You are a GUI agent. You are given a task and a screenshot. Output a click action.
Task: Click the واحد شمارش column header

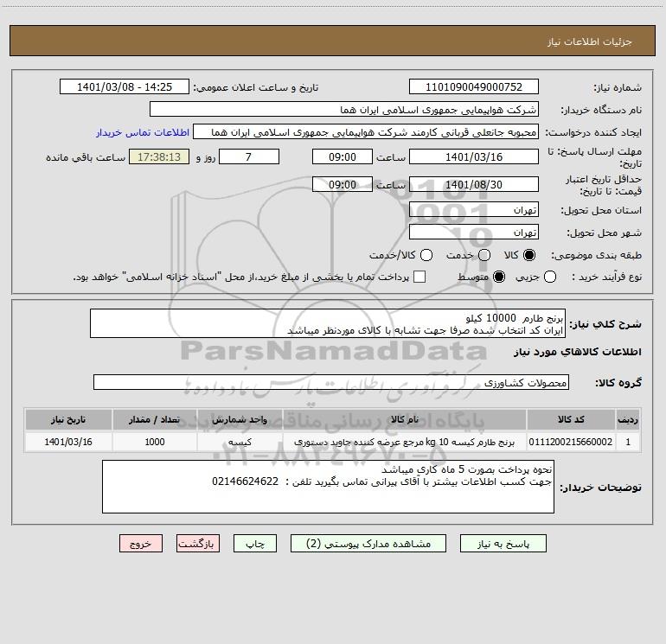coord(240,419)
